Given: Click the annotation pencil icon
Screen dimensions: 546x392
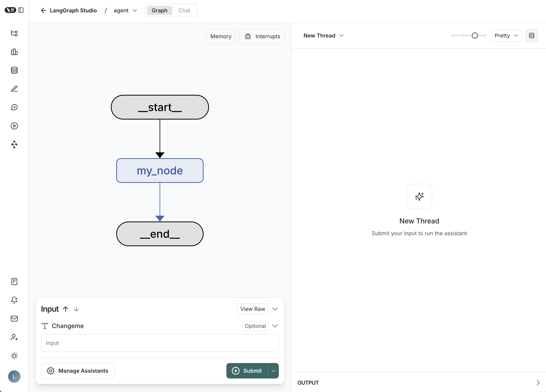Looking at the screenshot, I should (x=14, y=89).
